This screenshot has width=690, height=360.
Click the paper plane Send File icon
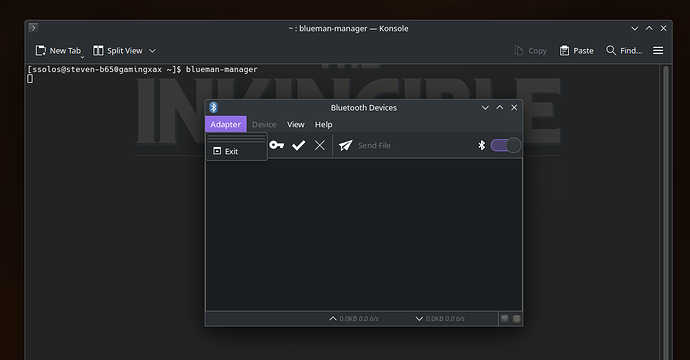pyautogui.click(x=346, y=145)
